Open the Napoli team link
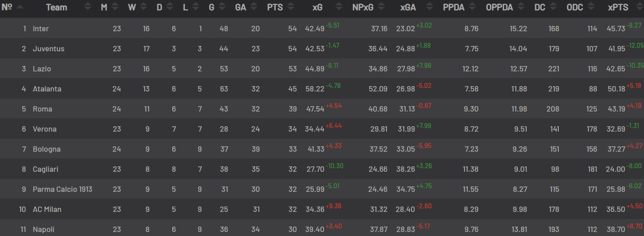This screenshot has height=236, width=644. click(43, 229)
